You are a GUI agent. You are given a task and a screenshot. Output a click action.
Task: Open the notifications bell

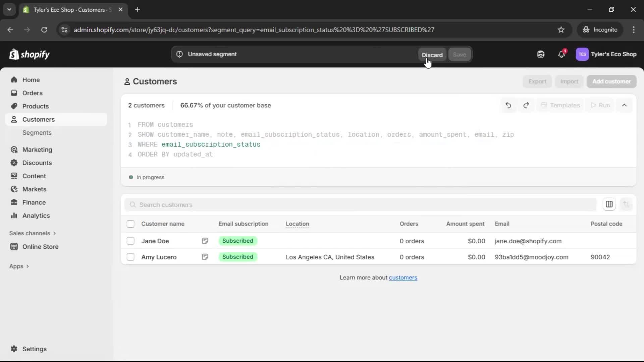pos(562,54)
